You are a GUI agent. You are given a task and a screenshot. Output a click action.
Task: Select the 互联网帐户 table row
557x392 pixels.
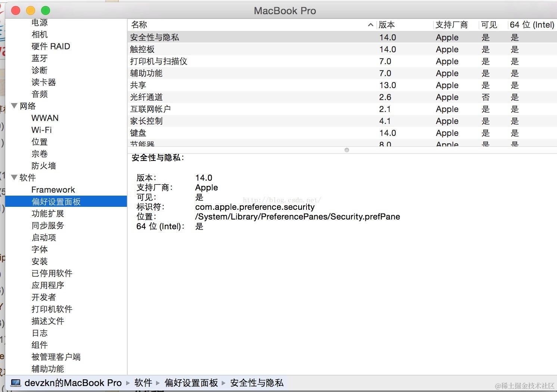click(342, 109)
